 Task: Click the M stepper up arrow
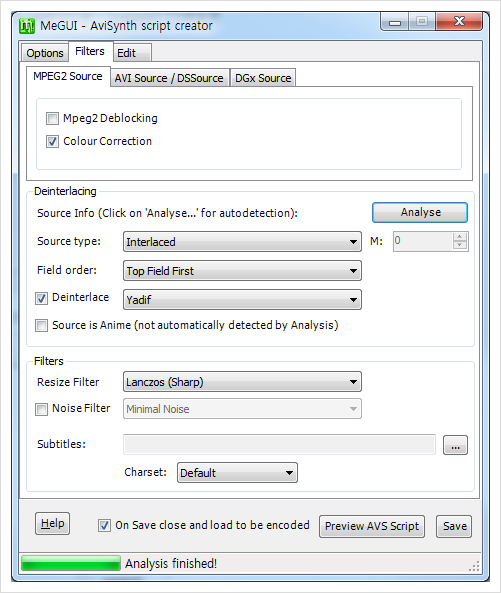coord(460,237)
